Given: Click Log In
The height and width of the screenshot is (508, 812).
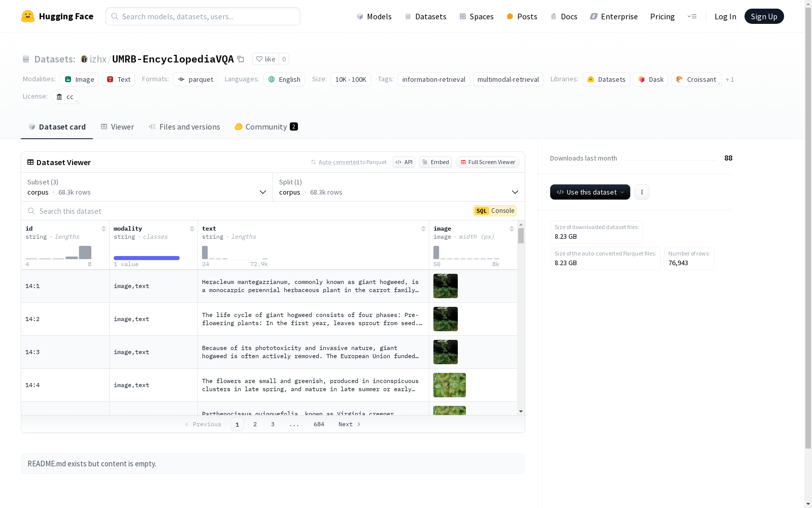Looking at the screenshot, I should (x=725, y=16).
